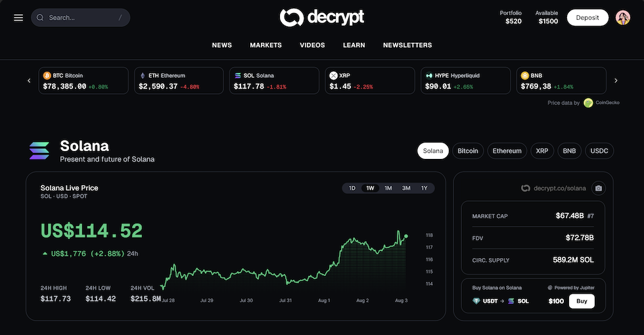The image size is (644, 335).
Task: Click the chart's latest price dot
Action: (x=406, y=236)
